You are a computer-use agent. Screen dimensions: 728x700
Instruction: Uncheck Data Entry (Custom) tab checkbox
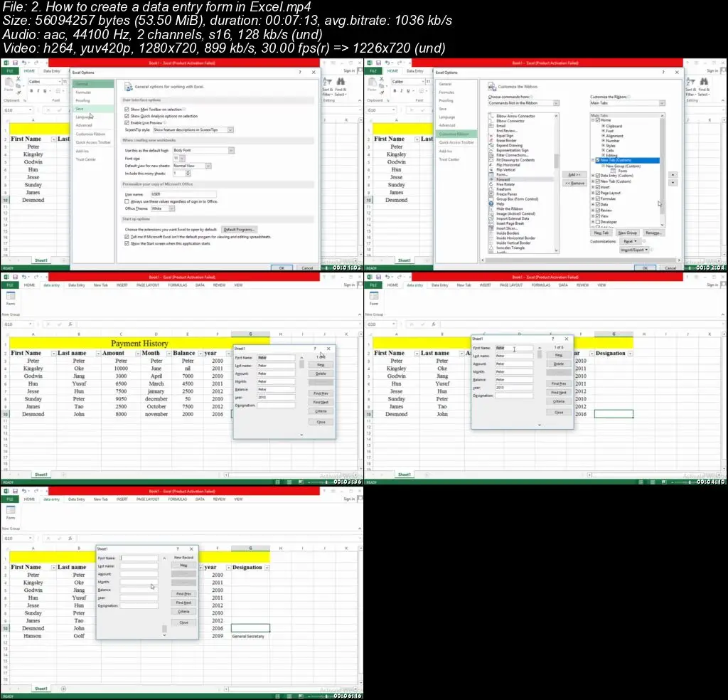coord(597,176)
